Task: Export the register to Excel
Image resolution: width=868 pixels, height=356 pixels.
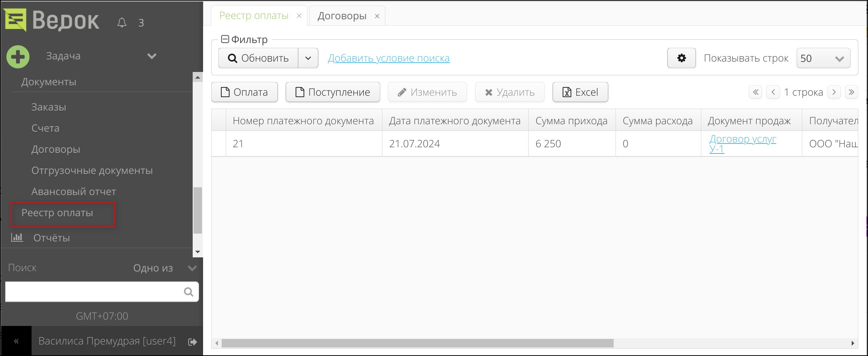Action: pos(580,92)
